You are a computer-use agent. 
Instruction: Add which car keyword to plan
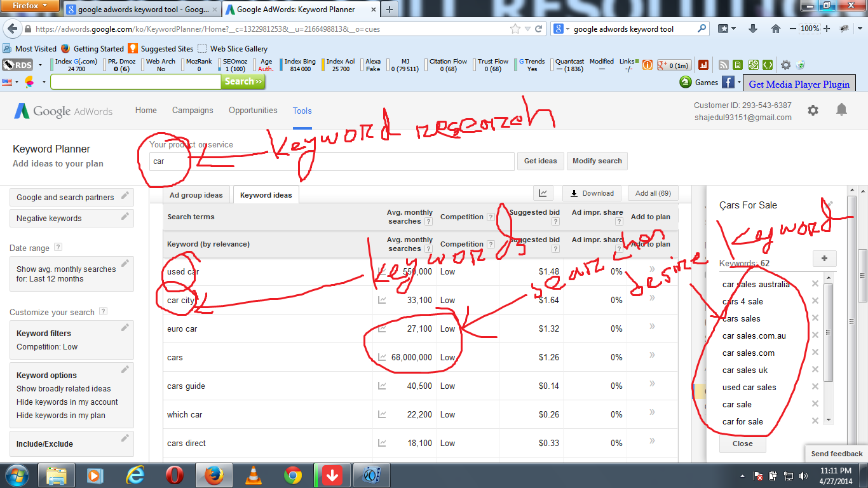[x=652, y=412]
